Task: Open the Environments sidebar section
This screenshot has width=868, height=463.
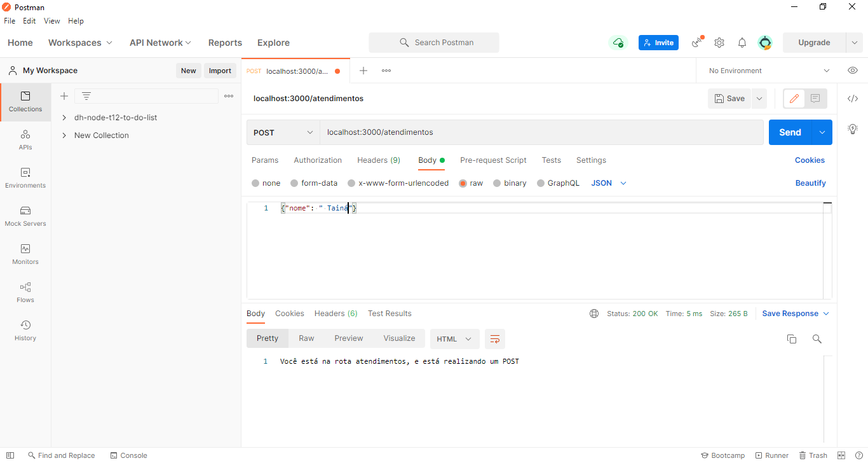Action: (x=25, y=178)
